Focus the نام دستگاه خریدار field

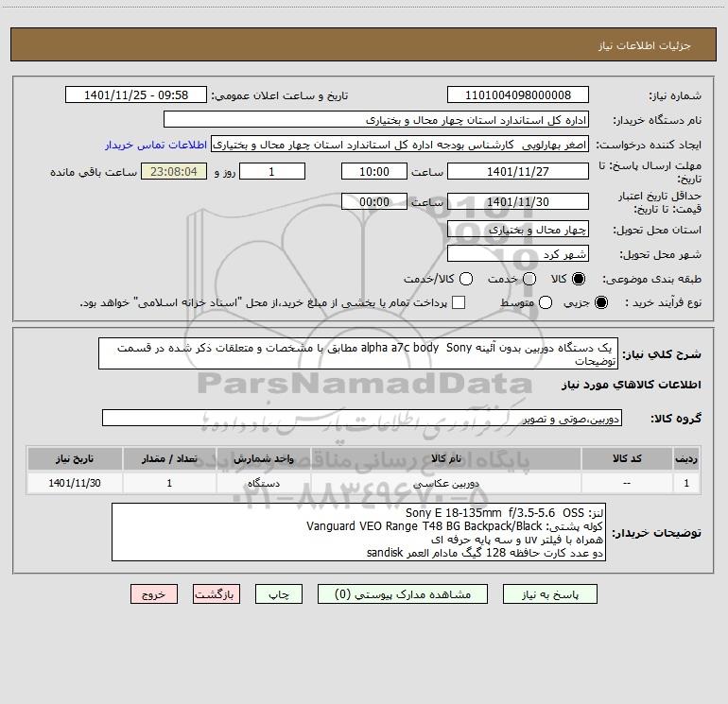point(376,120)
